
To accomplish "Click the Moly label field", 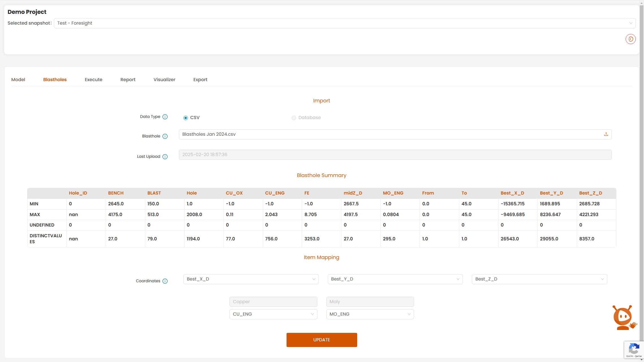I will (370, 302).
